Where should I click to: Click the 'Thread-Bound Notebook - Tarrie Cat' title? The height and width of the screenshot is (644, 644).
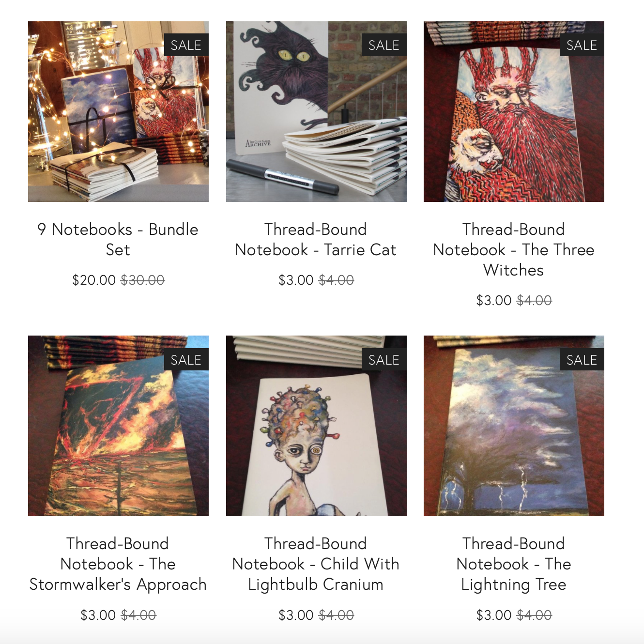(x=316, y=239)
